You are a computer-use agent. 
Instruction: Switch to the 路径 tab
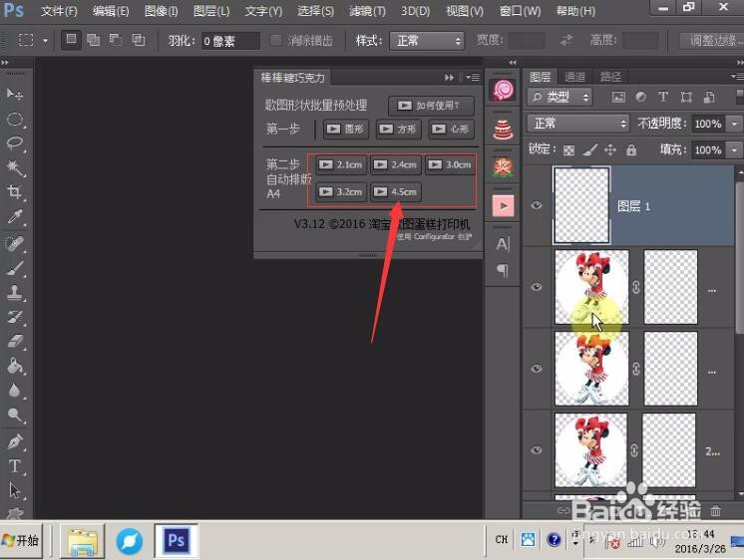610,77
